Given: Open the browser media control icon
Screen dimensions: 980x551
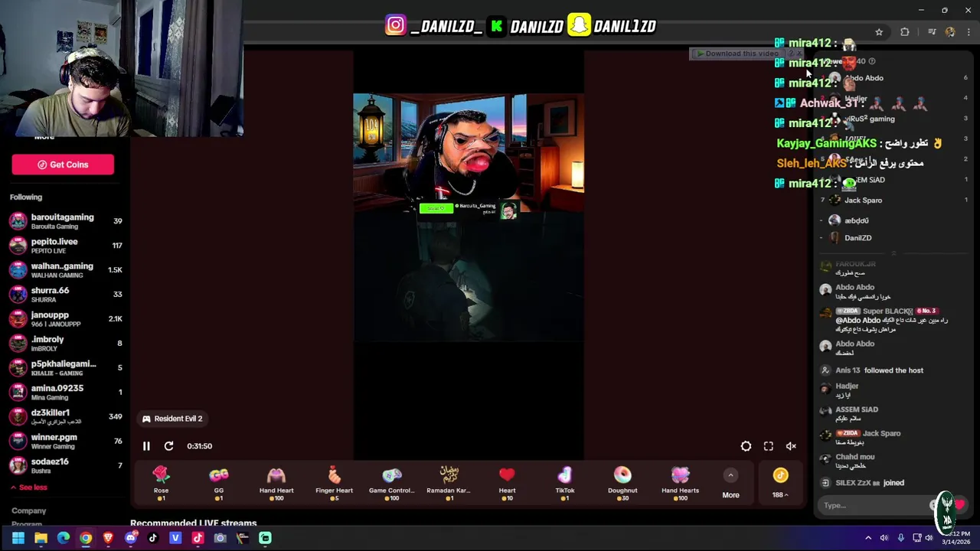Looking at the screenshot, I should pos(932,32).
